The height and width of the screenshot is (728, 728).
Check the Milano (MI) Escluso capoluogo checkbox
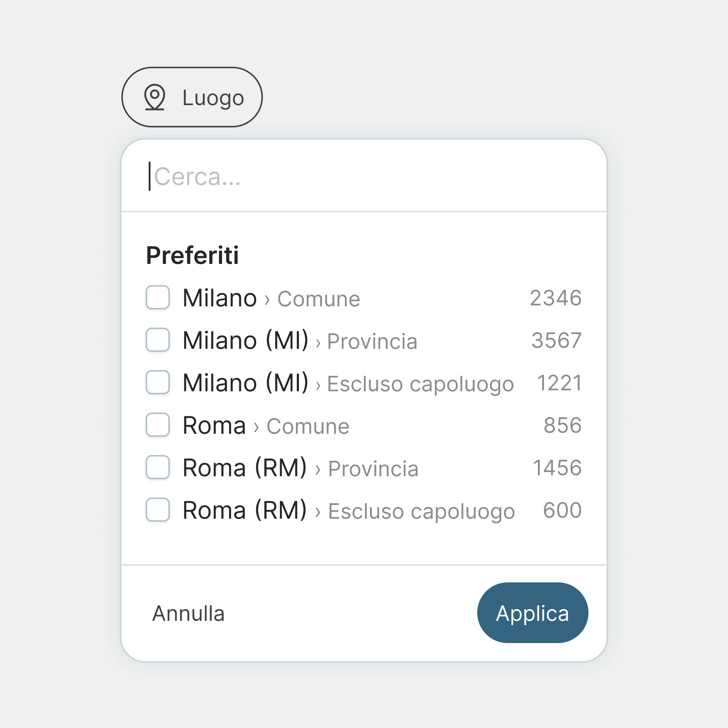tap(158, 384)
